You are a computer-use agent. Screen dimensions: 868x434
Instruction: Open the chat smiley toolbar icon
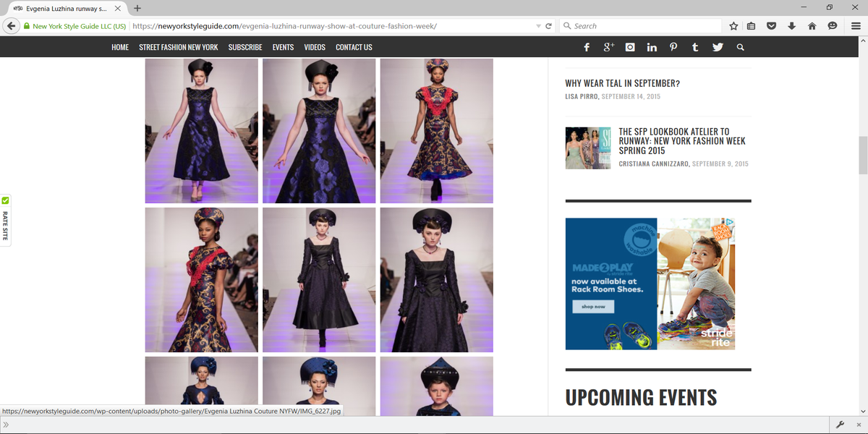832,26
